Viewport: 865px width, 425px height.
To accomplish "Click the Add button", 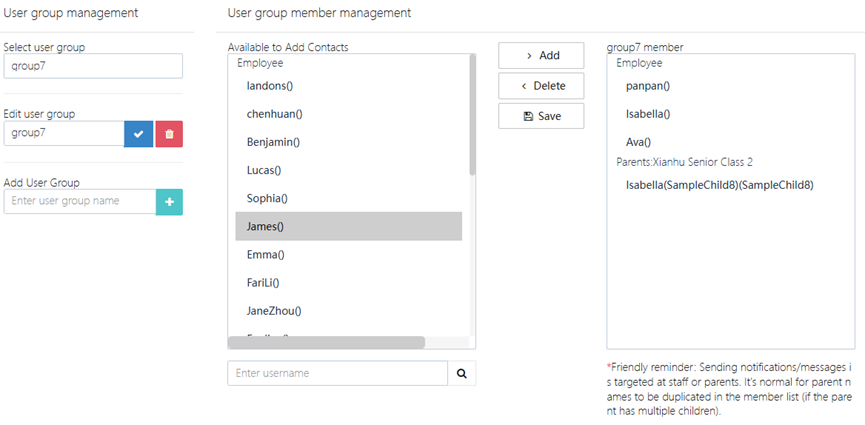I will tap(541, 56).
